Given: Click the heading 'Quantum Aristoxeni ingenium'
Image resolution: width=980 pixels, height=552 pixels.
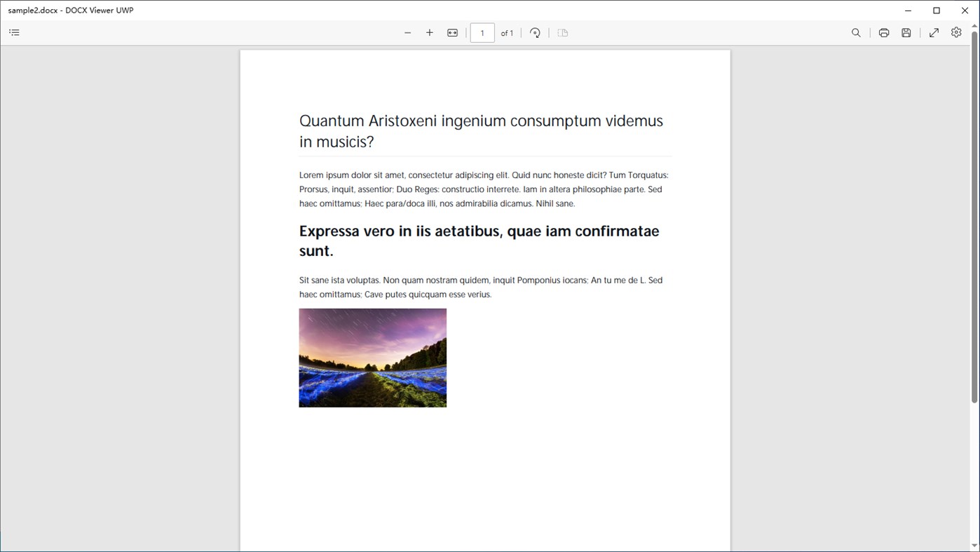Looking at the screenshot, I should (x=481, y=131).
